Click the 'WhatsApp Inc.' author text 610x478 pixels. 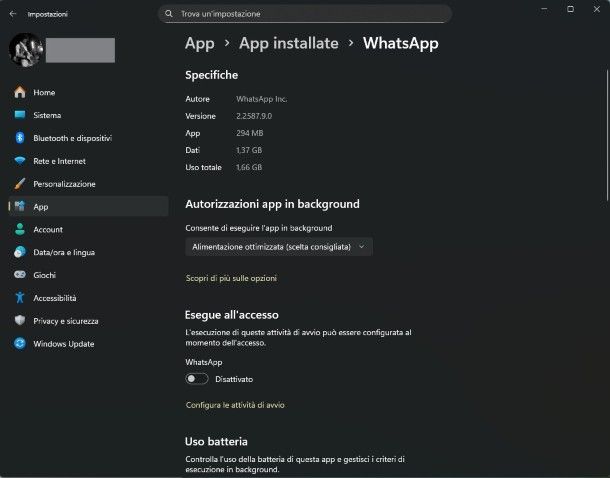(x=261, y=99)
